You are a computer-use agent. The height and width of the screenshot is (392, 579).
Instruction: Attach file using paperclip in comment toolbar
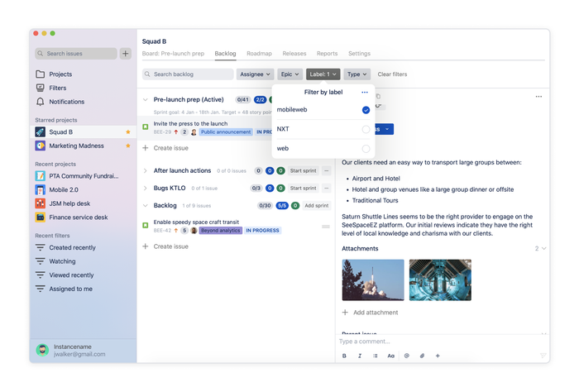coord(422,356)
